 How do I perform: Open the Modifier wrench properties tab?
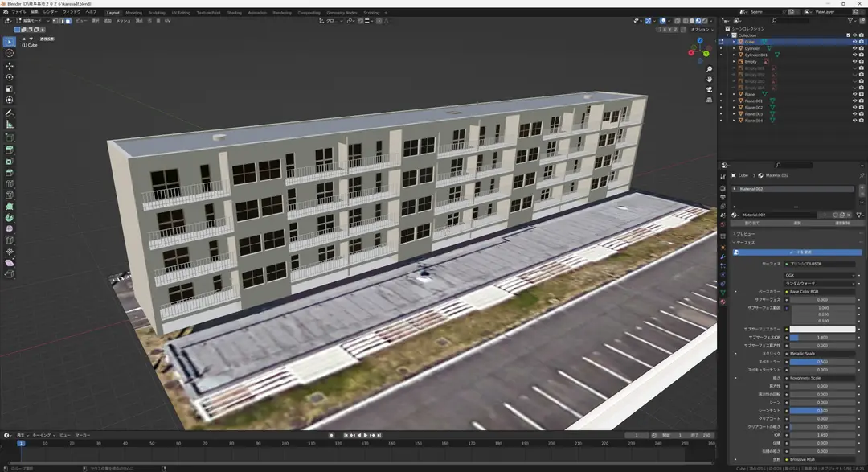pos(723,257)
